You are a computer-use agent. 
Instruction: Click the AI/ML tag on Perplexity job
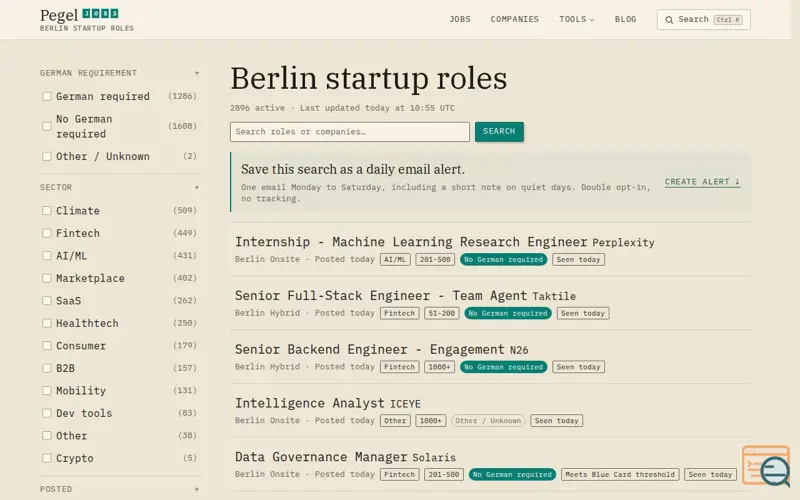click(395, 259)
